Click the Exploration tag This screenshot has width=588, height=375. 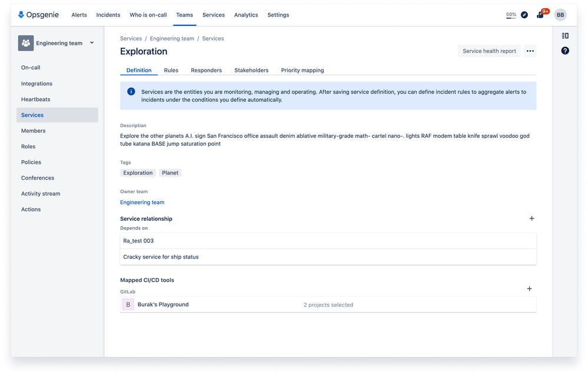coord(138,173)
